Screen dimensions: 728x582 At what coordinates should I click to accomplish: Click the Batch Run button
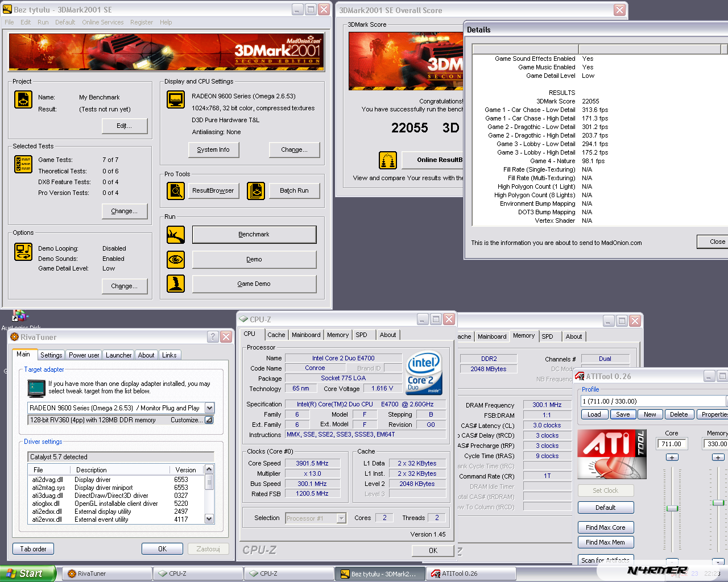[294, 191]
